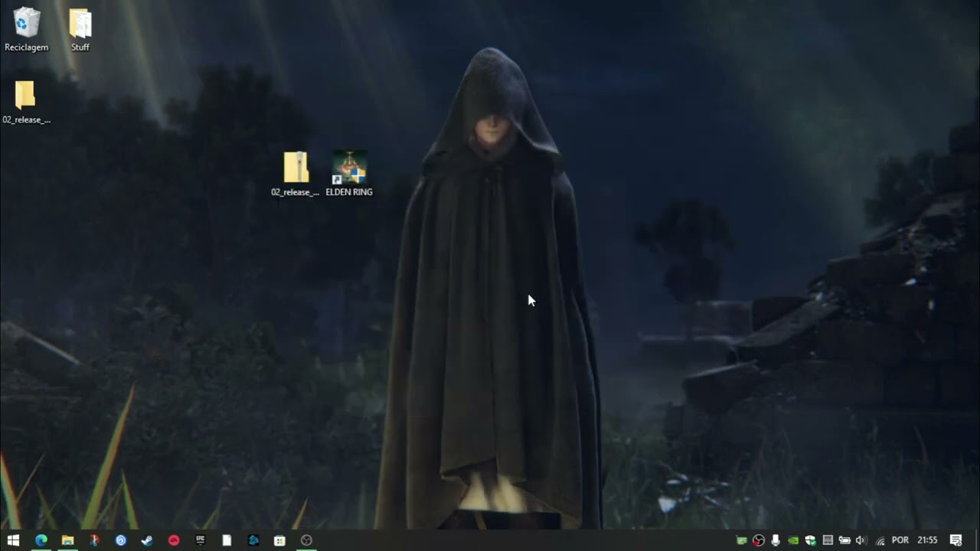Open the clock showing 21:55
Screen dimensions: 980x551
(927, 540)
